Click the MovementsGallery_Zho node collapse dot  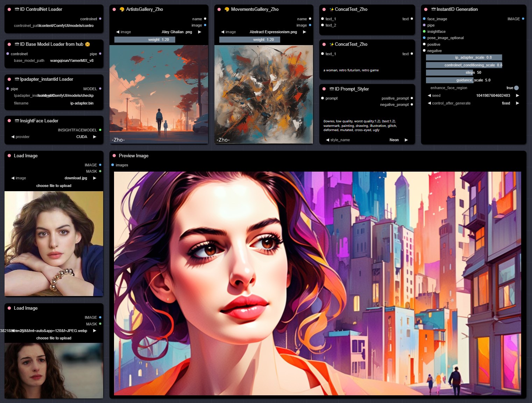pyautogui.click(x=219, y=9)
